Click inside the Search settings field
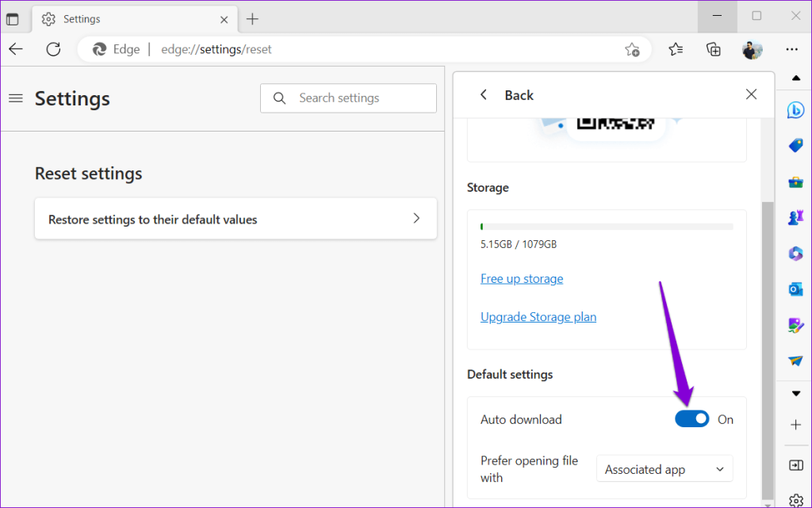 (x=349, y=97)
